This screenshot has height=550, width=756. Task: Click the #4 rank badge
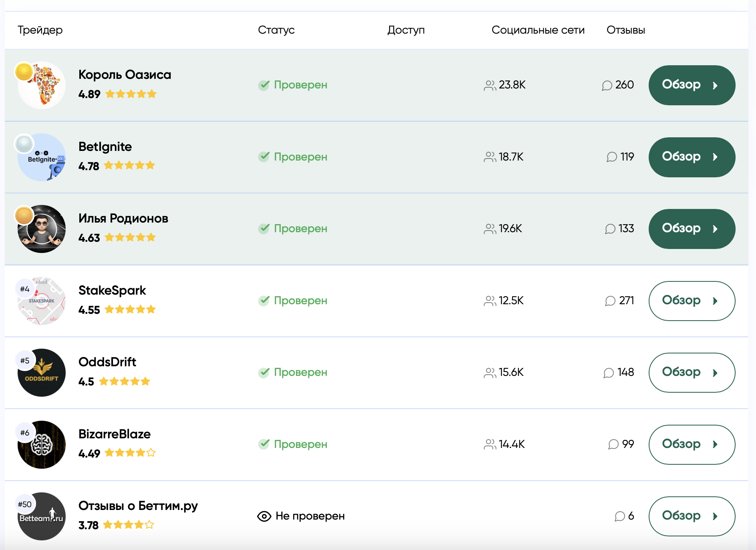pos(25,289)
